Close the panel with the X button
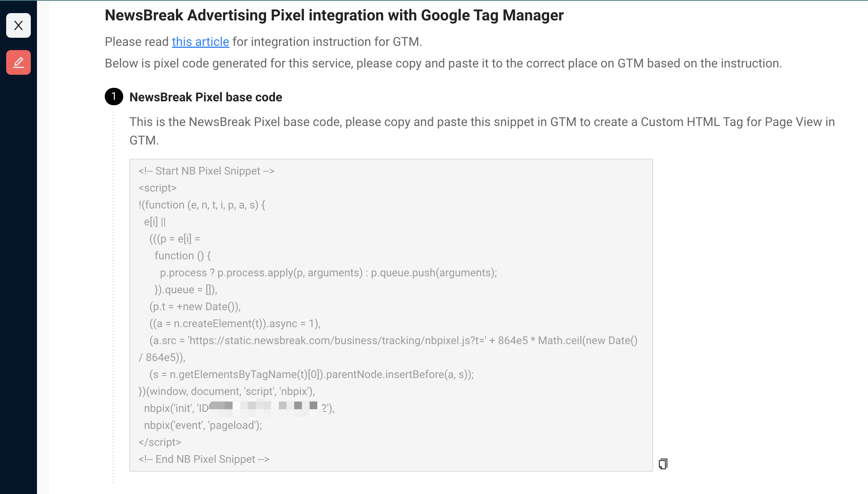868x494 pixels. coord(18,25)
